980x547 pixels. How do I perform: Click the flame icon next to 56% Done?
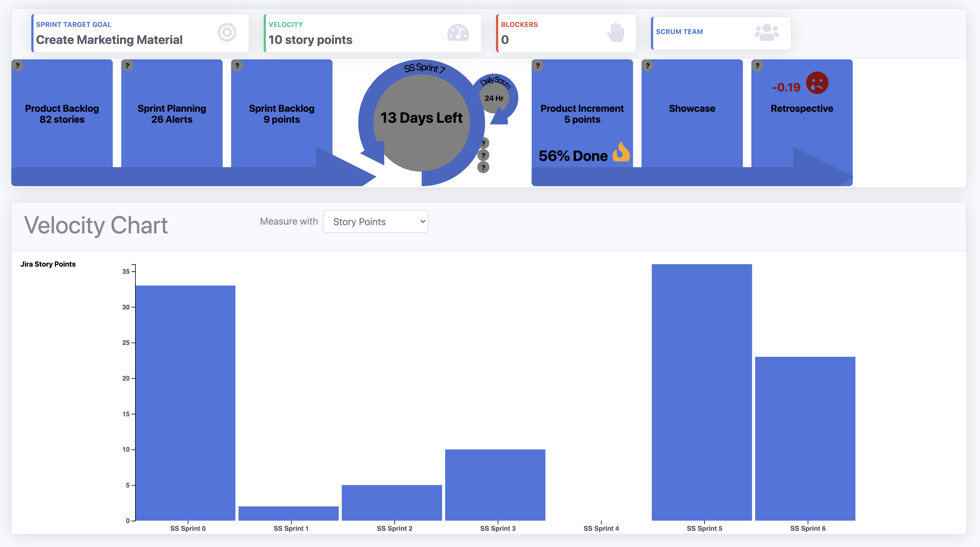[x=621, y=152]
